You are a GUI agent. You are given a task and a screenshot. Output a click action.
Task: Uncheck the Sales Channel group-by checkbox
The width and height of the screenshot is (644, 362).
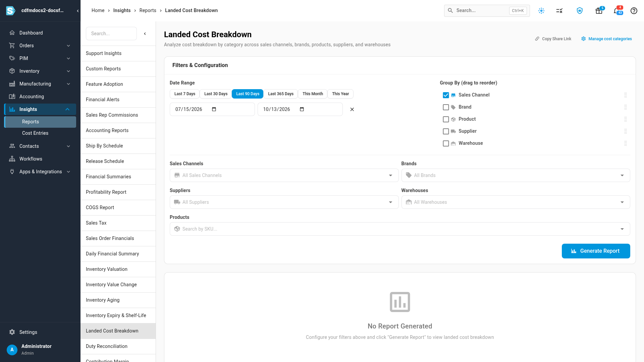pyautogui.click(x=446, y=95)
